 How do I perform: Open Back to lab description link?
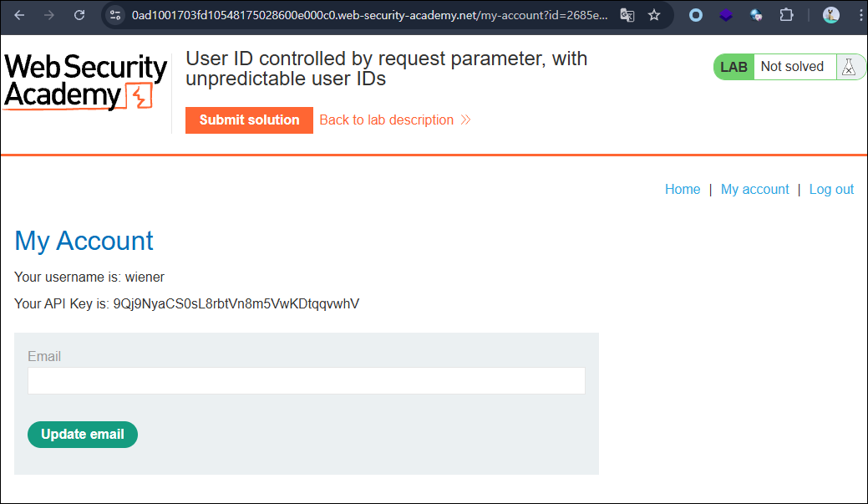(x=395, y=120)
